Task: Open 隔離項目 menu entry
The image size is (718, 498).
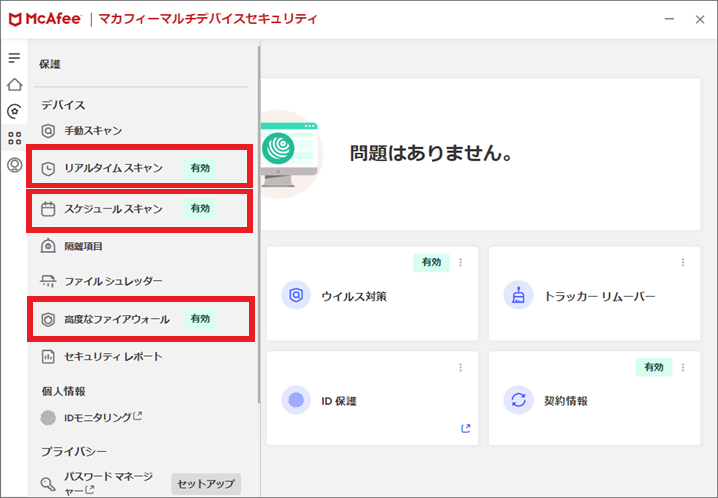Action: (x=83, y=246)
